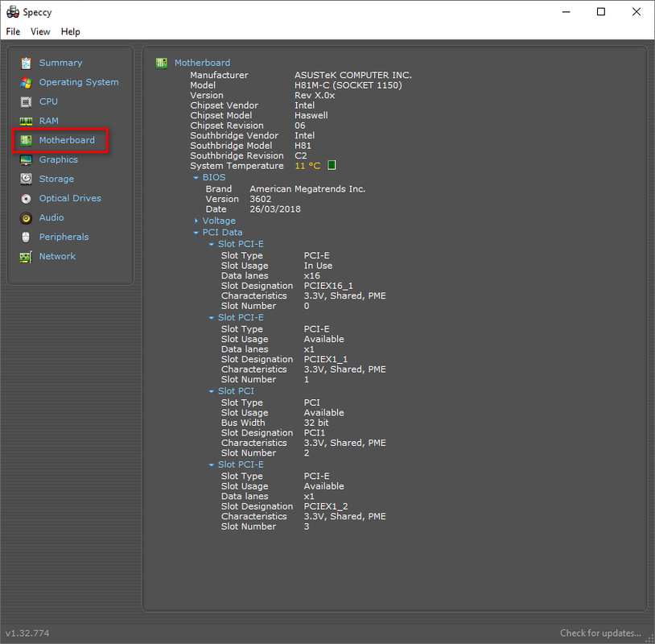Collapse the PCIEX1_1 Slot PCI-E node arrow
This screenshot has width=655, height=644.
(x=212, y=318)
